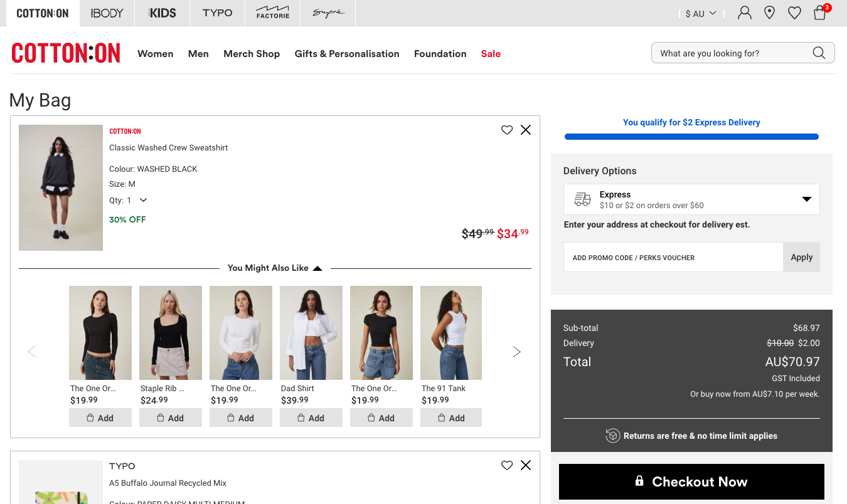Viewport: 847px width, 504px height.
Task: Click the 'Returns are free & no time limit applies' text
Action: click(x=700, y=436)
